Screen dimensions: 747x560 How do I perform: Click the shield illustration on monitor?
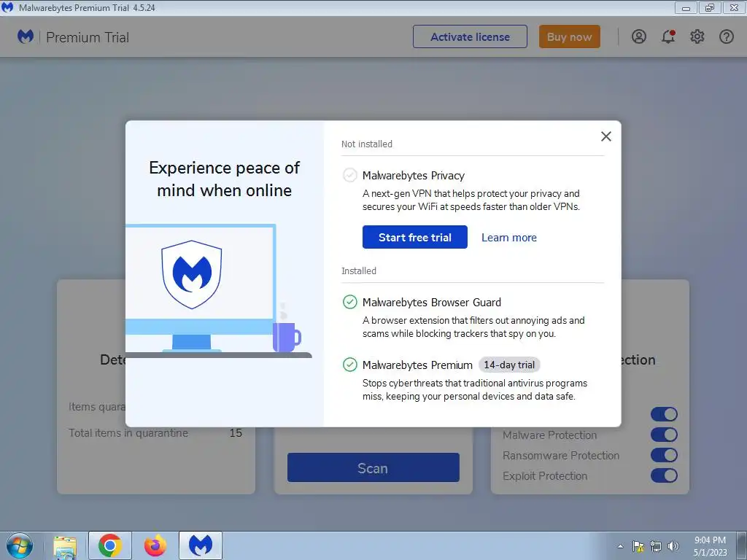click(x=192, y=275)
